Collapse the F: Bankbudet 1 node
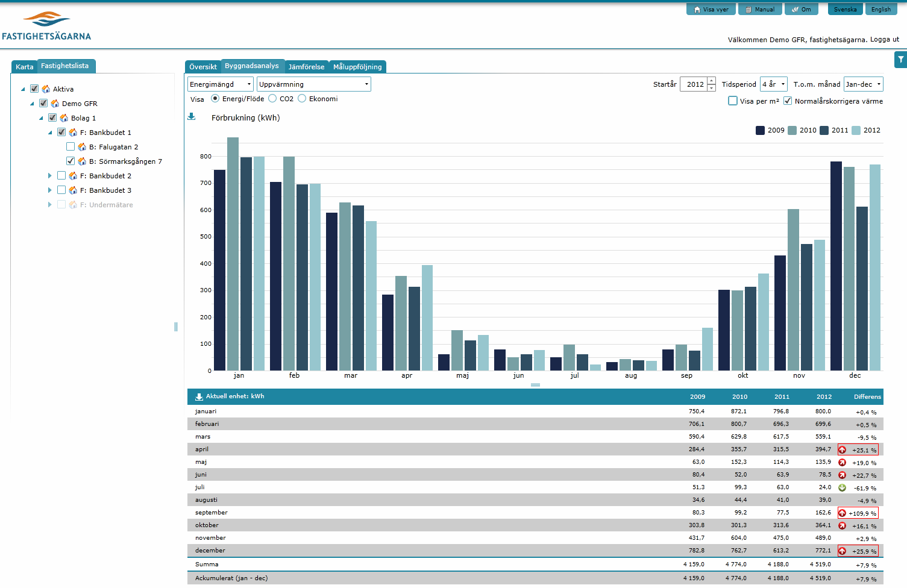Viewport: 907px width, 588px height. point(51,133)
